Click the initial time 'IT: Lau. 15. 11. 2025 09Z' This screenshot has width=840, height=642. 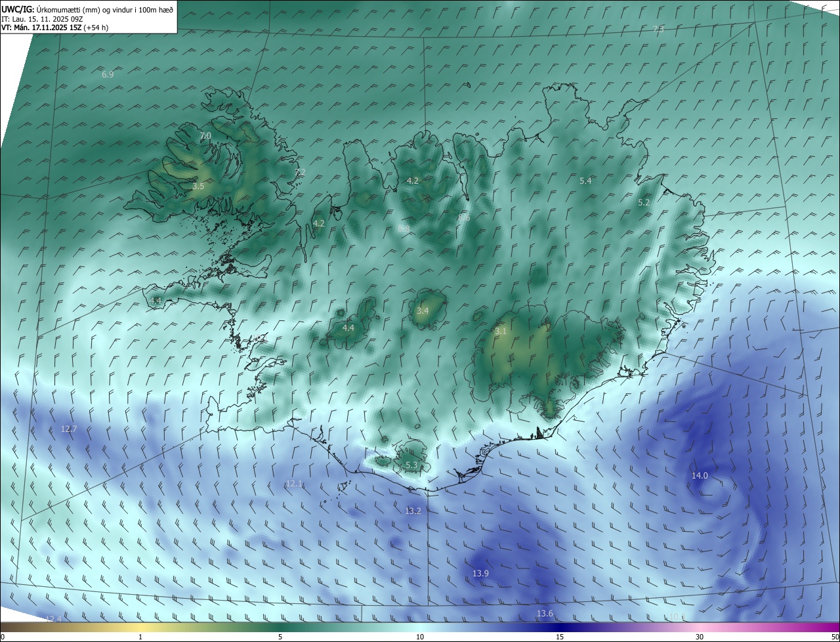pos(41,19)
